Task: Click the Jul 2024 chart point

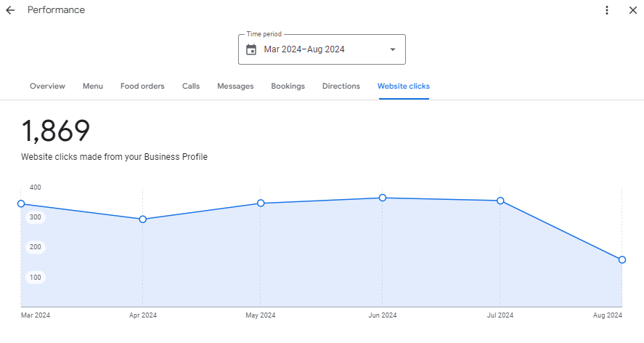Action: (x=500, y=201)
